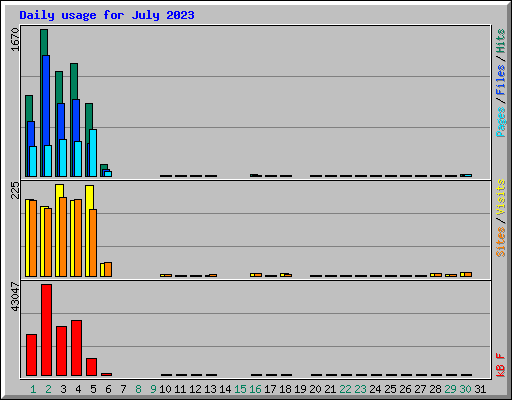512x400 pixels.
Task: Click the red KB bar for day 4
Action: tap(76, 348)
